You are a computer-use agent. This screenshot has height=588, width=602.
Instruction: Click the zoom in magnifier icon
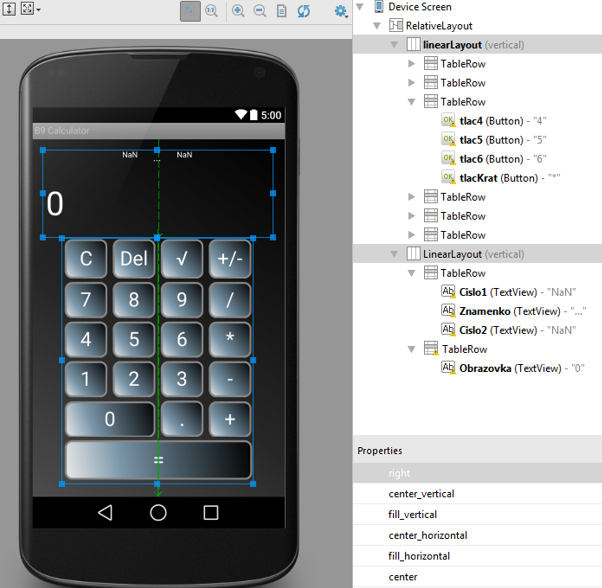238,11
